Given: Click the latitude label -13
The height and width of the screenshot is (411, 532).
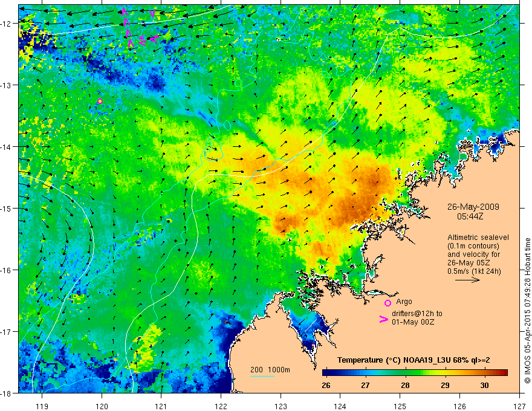Looking at the screenshot, I should tap(6, 85).
